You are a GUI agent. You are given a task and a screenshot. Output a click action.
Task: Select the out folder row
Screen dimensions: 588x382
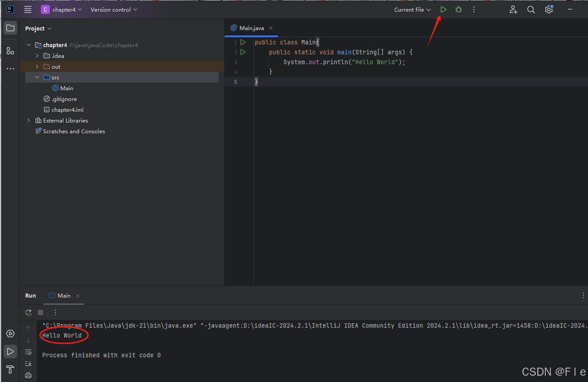click(122, 66)
